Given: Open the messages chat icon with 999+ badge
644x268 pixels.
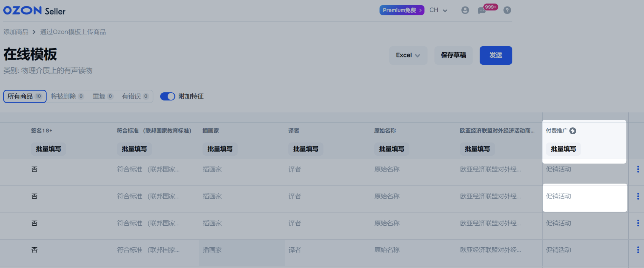Looking at the screenshot, I should coord(482,11).
